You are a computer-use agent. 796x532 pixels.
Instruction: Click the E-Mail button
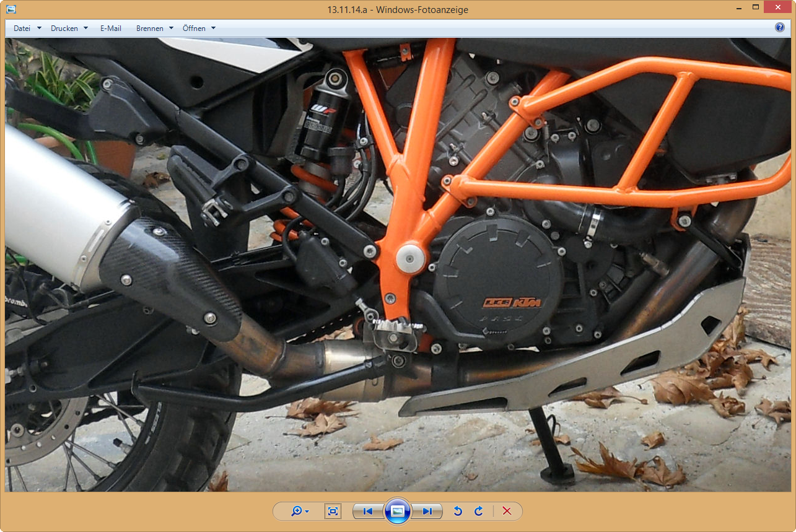pyautogui.click(x=111, y=28)
